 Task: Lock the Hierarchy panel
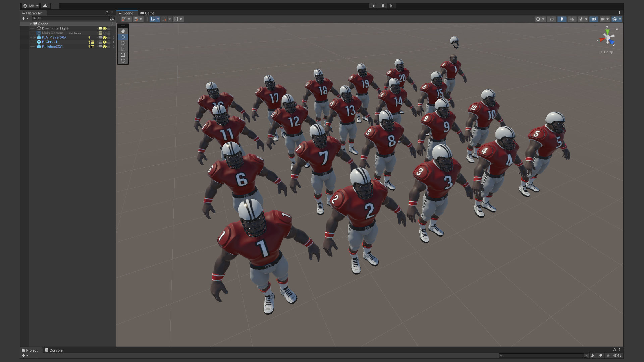click(x=107, y=13)
